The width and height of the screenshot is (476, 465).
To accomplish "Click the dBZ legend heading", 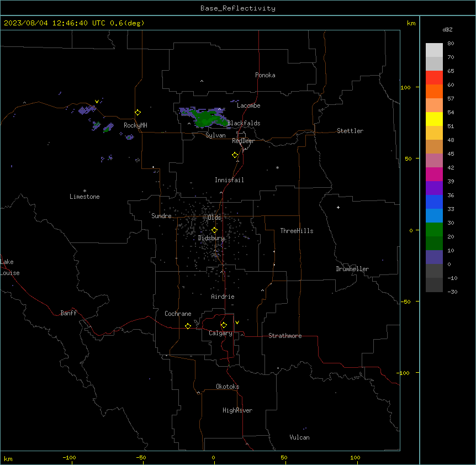I will click(x=447, y=29).
